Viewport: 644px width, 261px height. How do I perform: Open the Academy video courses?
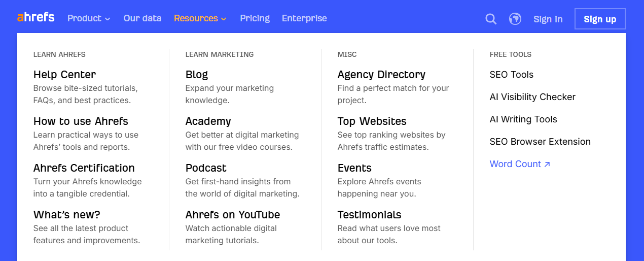pos(208,121)
